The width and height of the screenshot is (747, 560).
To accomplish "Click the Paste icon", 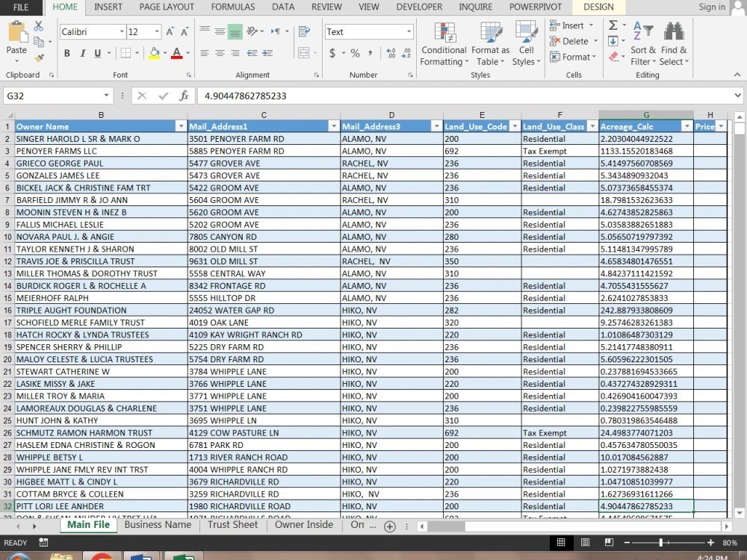I will point(18,32).
